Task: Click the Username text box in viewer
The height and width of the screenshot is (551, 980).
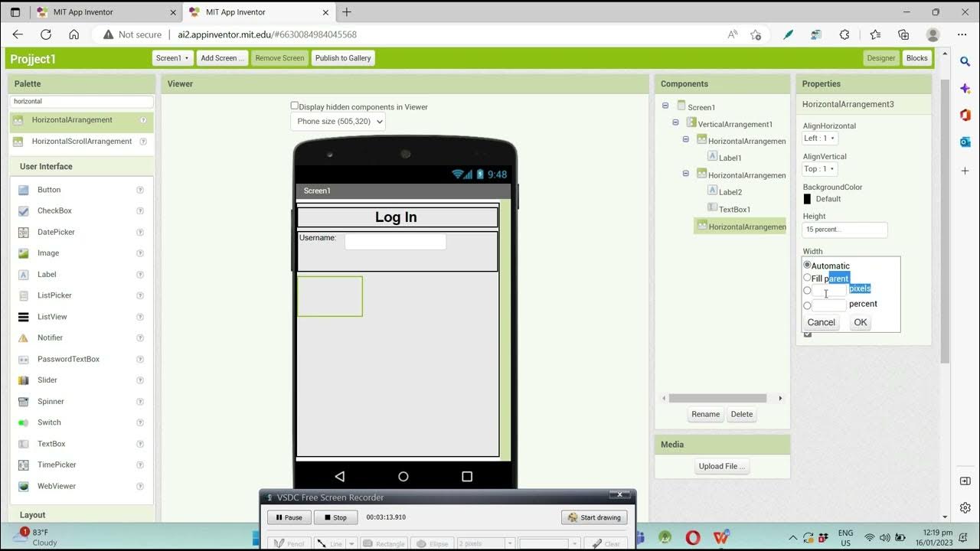Action: tap(395, 242)
